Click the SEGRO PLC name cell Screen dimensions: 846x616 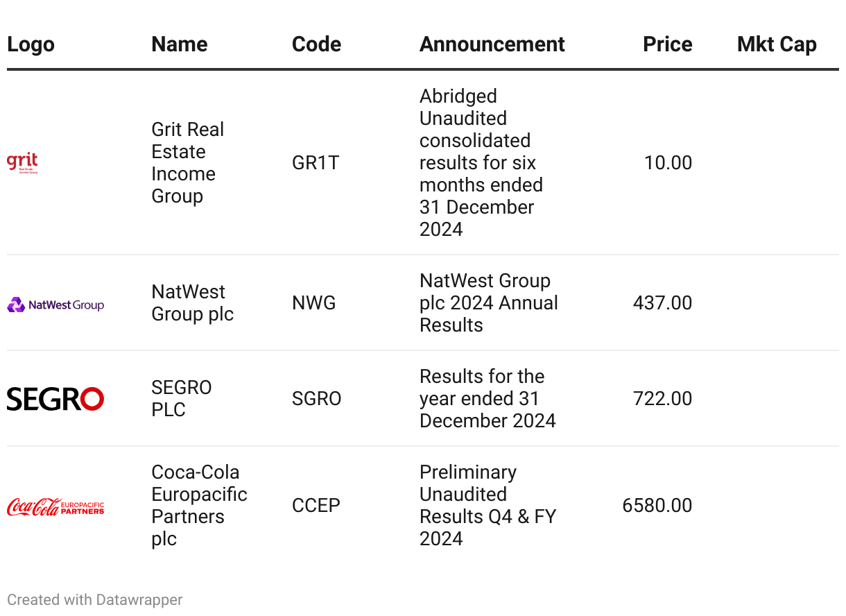point(181,399)
